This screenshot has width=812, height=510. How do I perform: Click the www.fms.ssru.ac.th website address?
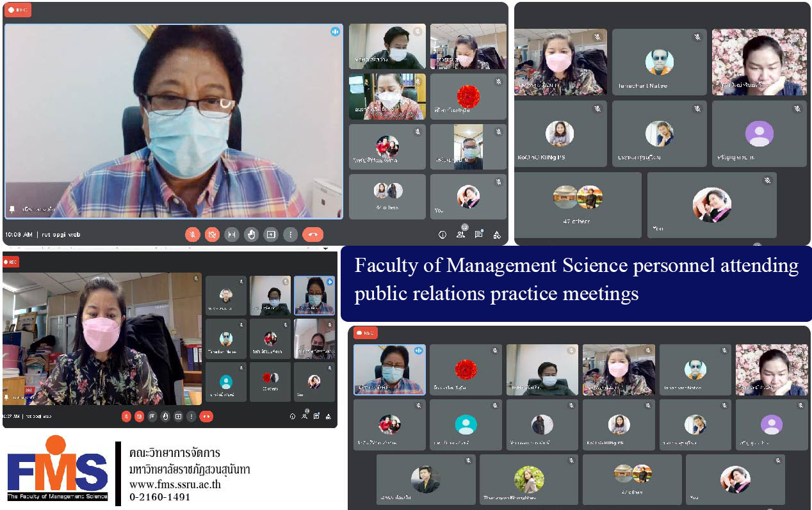(175, 484)
